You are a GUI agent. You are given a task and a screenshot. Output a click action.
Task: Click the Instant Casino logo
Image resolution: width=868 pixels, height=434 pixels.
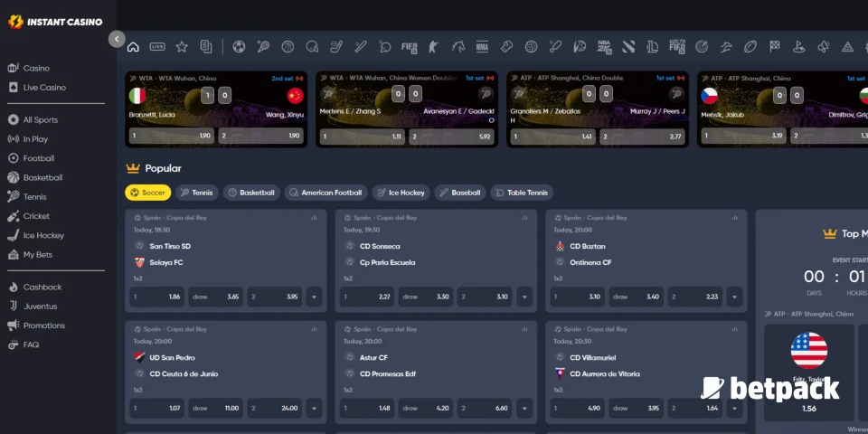click(55, 22)
